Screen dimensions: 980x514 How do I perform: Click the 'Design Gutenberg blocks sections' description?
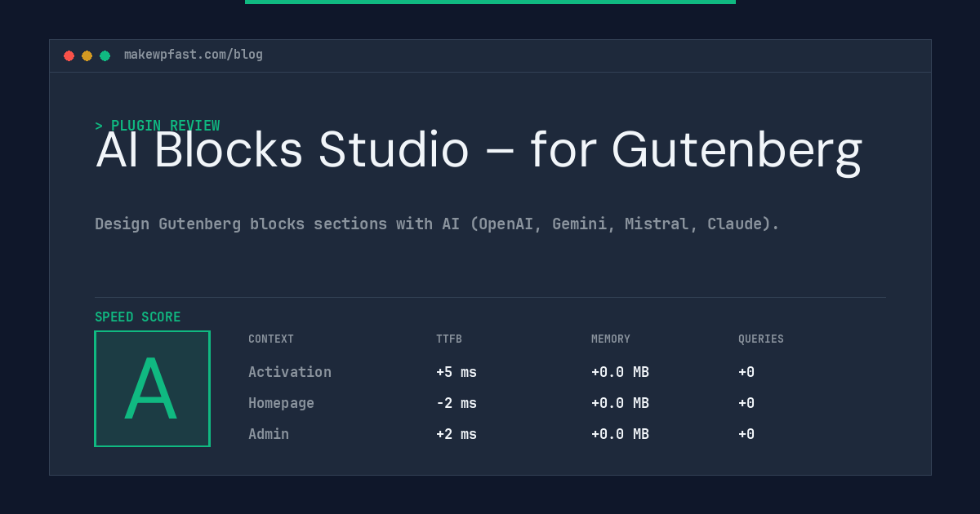pos(437,224)
